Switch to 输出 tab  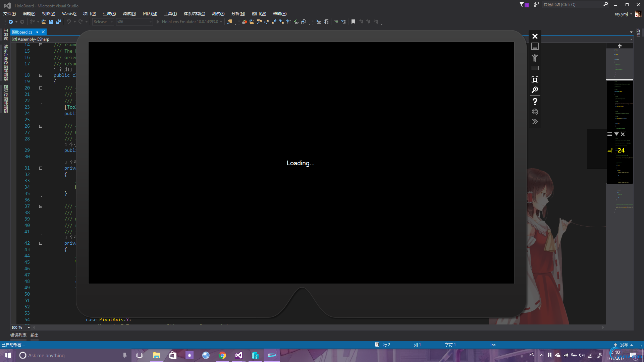(35, 335)
